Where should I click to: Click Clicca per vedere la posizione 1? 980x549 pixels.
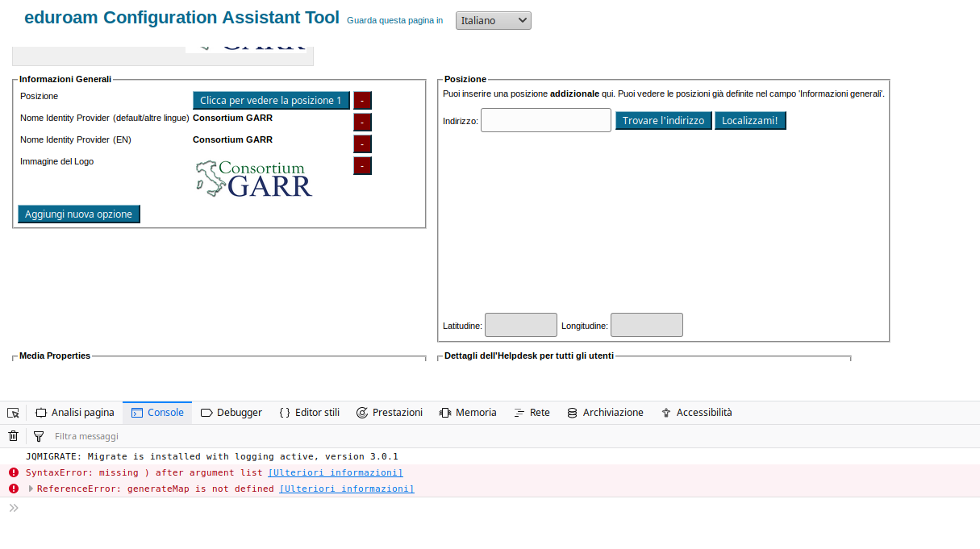271,101
